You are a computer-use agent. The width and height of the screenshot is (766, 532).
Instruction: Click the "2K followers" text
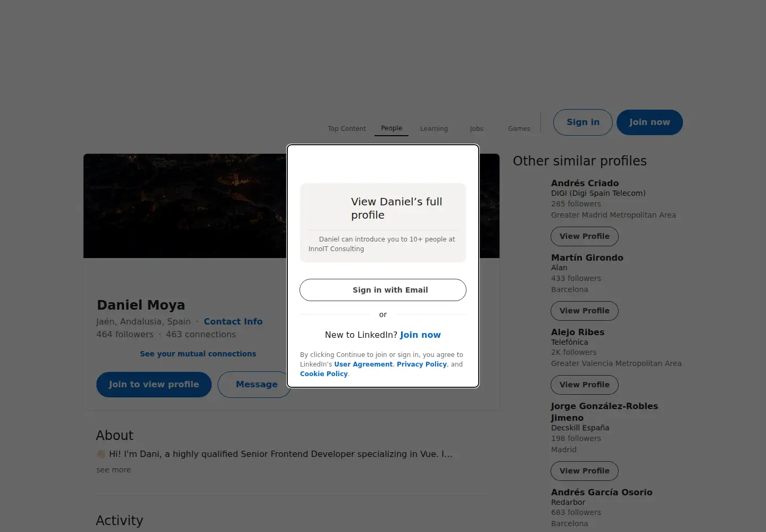pyautogui.click(x=574, y=353)
